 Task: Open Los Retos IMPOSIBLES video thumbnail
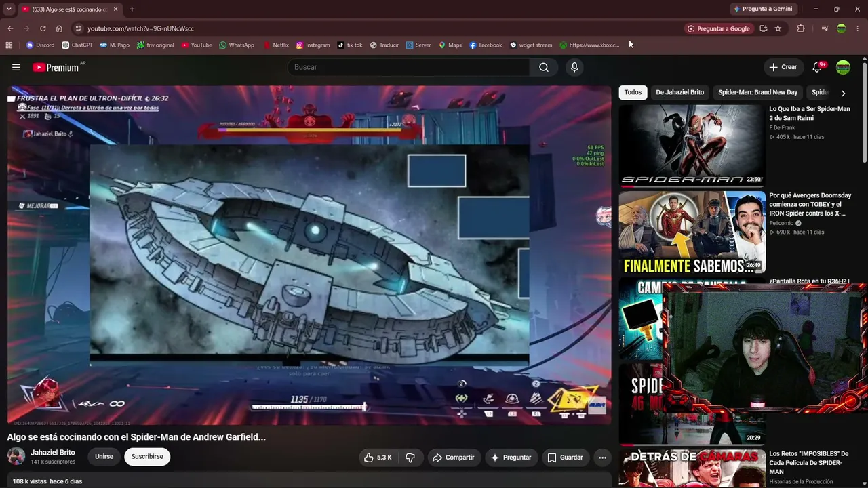point(692,469)
